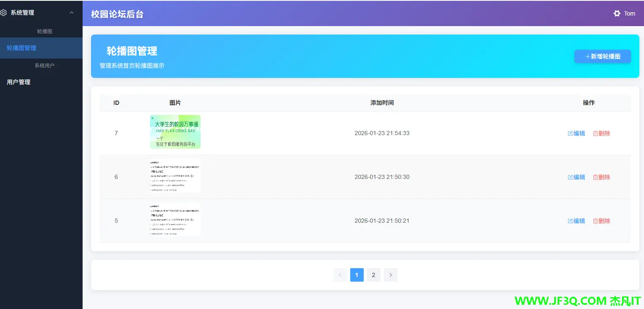644x309 pixels.
Task: Open the green banner thumbnail in row 7
Action: click(175, 132)
